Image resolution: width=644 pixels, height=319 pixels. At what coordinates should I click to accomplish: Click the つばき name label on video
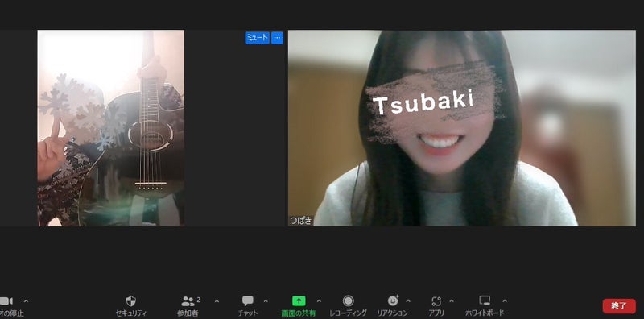coord(301,221)
